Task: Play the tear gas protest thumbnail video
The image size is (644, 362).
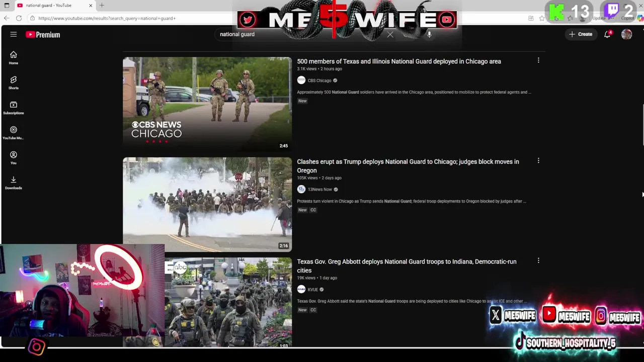Action: point(207,204)
